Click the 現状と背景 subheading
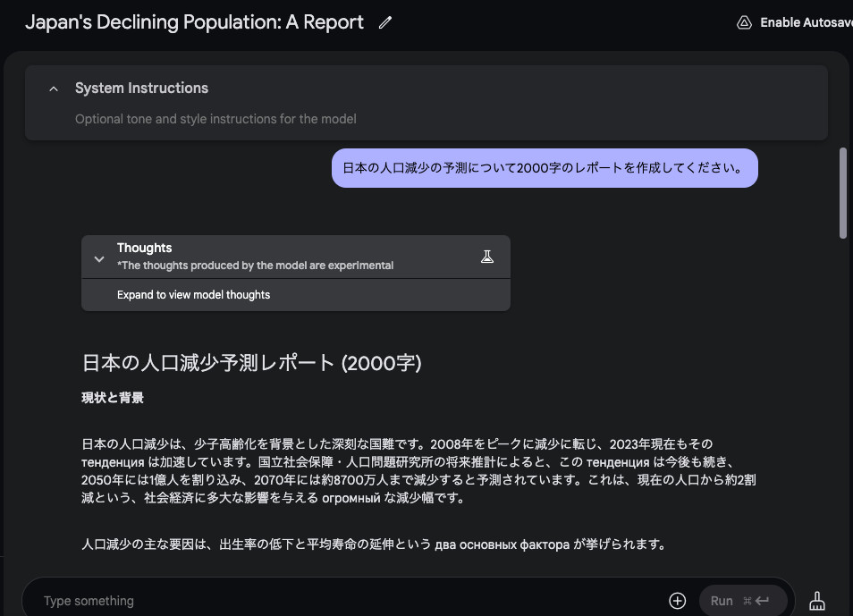This screenshot has height=616, width=853. click(x=113, y=398)
